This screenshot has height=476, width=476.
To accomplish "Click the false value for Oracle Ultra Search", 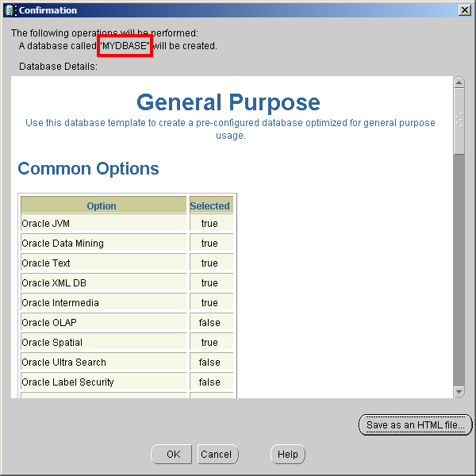I will pyautogui.click(x=211, y=363).
